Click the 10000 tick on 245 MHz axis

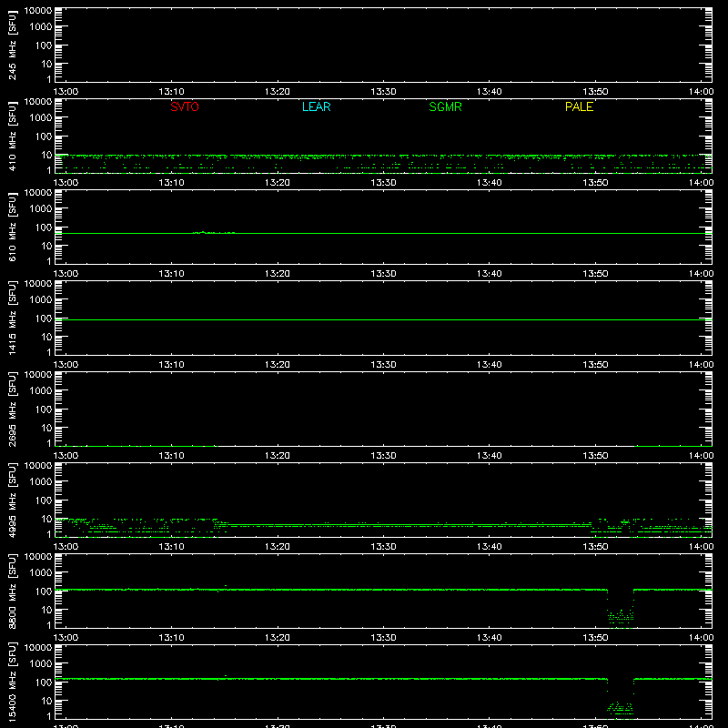click(38, 11)
